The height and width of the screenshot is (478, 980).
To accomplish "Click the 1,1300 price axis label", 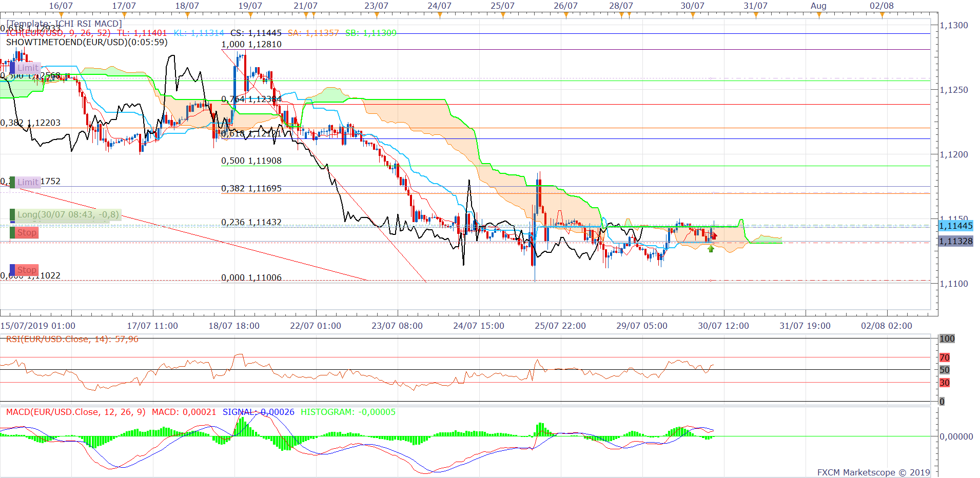I will (x=954, y=25).
